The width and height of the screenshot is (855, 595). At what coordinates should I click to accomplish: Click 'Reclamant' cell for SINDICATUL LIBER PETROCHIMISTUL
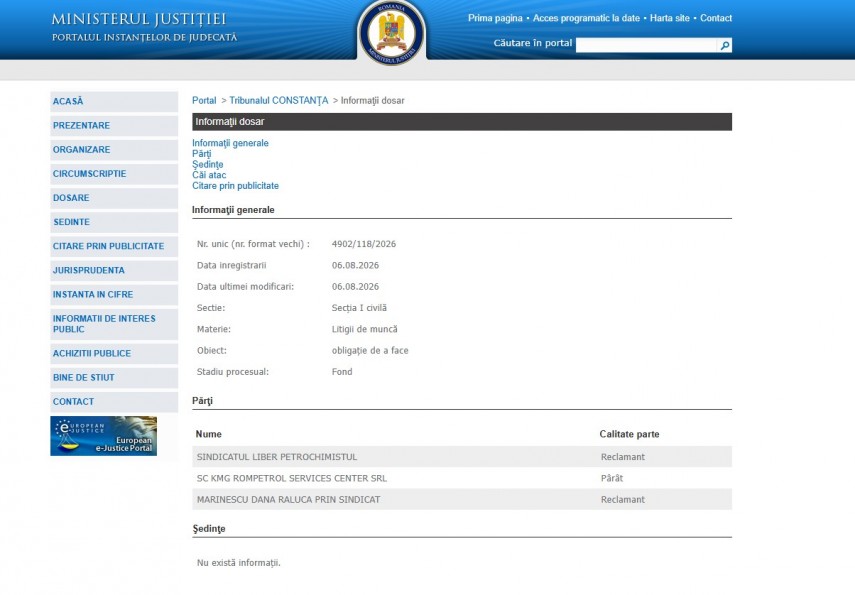[x=623, y=457]
